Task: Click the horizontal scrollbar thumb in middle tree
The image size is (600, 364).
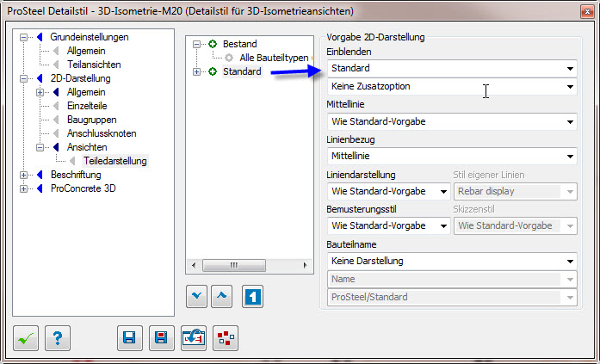Action: point(234,265)
